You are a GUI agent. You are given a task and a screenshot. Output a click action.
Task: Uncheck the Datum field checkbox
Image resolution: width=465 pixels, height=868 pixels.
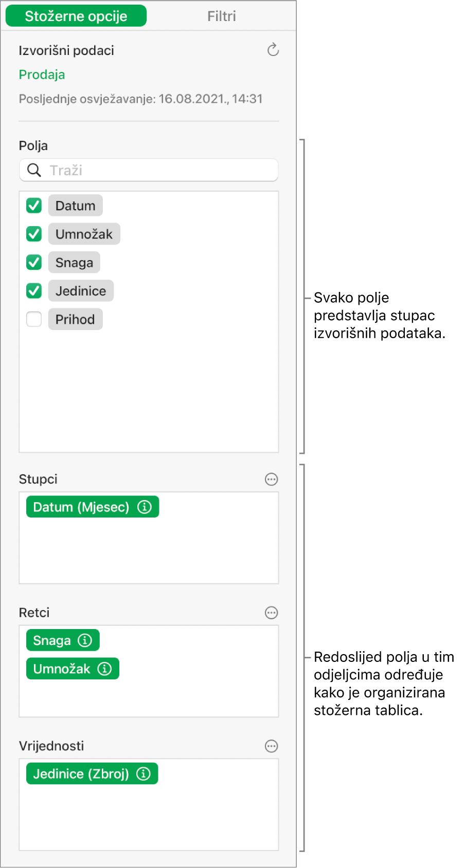pos(34,206)
